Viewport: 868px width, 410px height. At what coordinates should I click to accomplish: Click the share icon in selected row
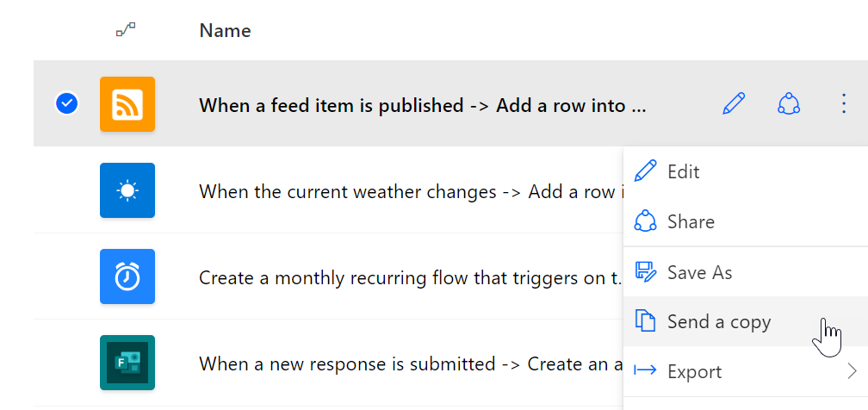(x=789, y=104)
